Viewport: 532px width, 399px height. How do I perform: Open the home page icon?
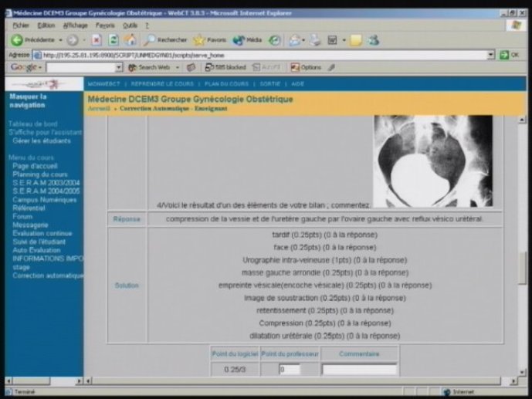point(130,40)
